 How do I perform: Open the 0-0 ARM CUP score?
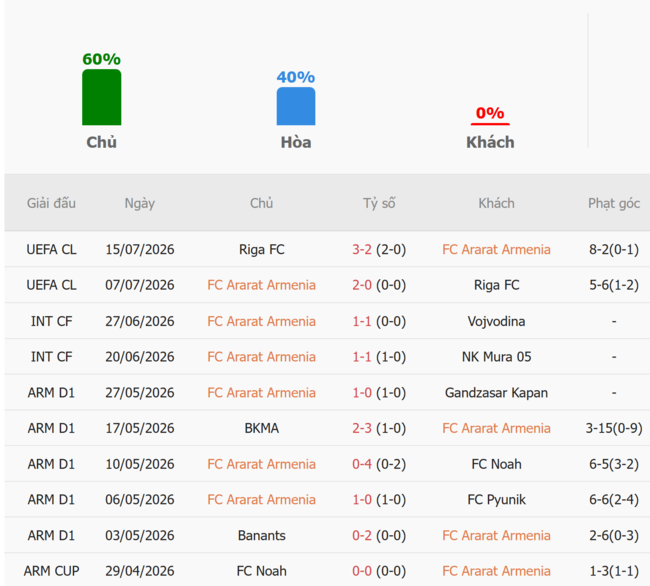click(x=362, y=571)
